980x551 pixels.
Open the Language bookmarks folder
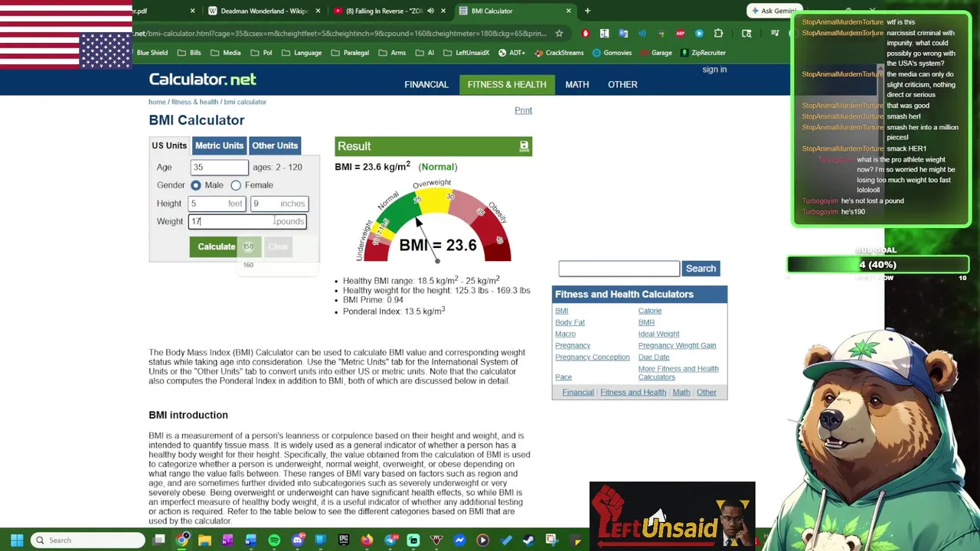click(x=301, y=53)
